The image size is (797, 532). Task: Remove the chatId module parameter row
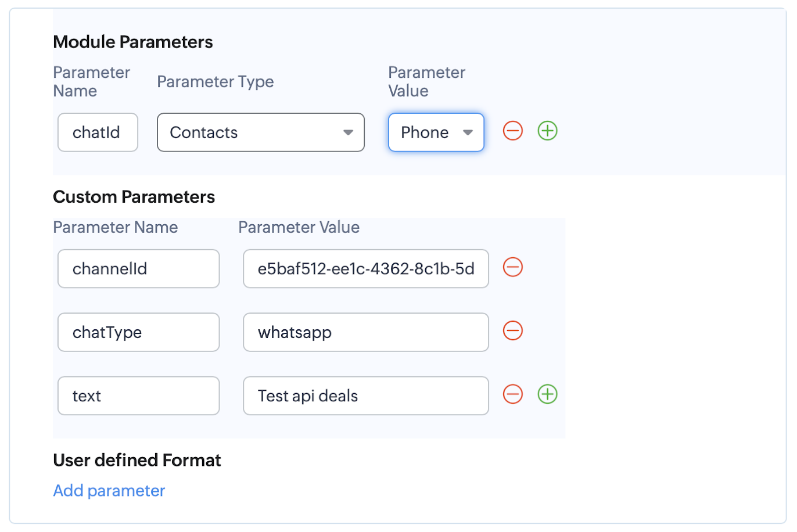pos(512,131)
